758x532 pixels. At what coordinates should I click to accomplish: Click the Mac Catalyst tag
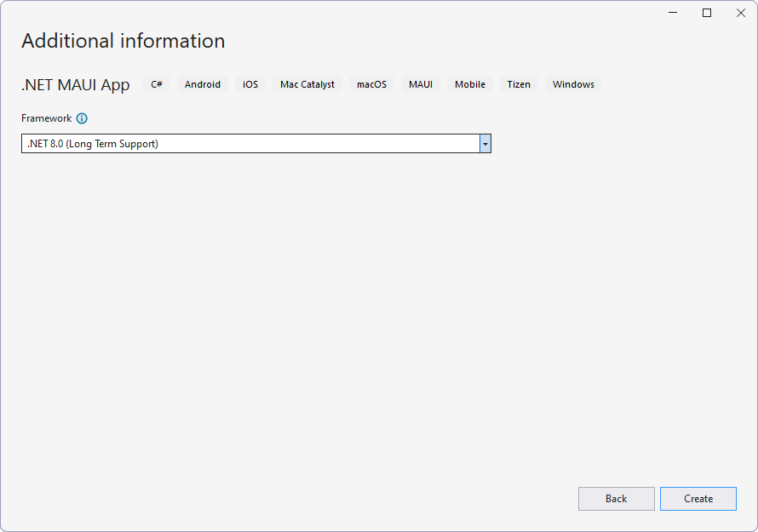[307, 84]
